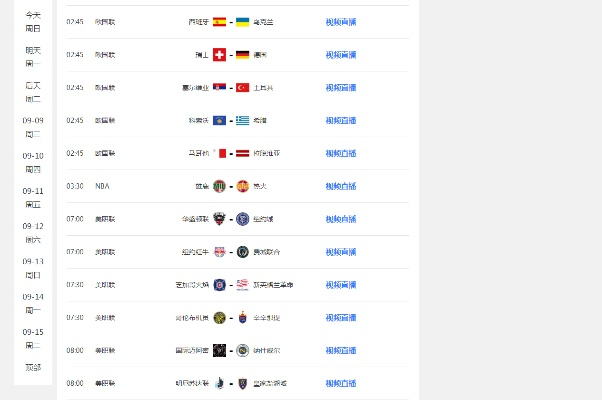Screen dimensions: 602x400
Task: Click the Greece flag icon
Action: [x=242, y=120]
